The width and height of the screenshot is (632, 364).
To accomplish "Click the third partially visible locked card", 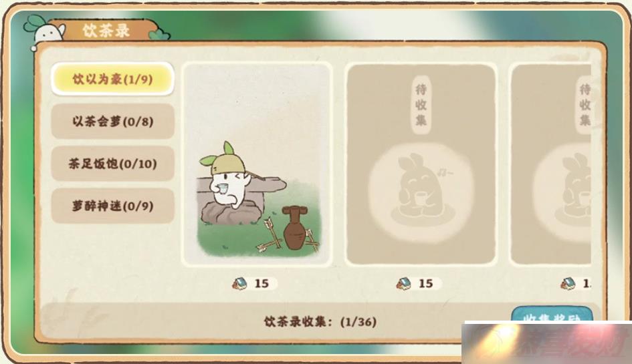I will tap(551, 164).
